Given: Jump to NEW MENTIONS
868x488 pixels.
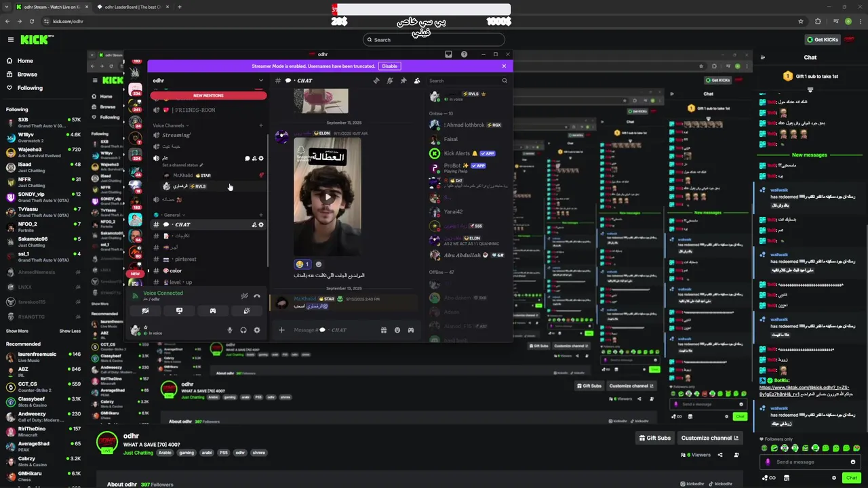Looking at the screenshot, I should click(x=208, y=96).
